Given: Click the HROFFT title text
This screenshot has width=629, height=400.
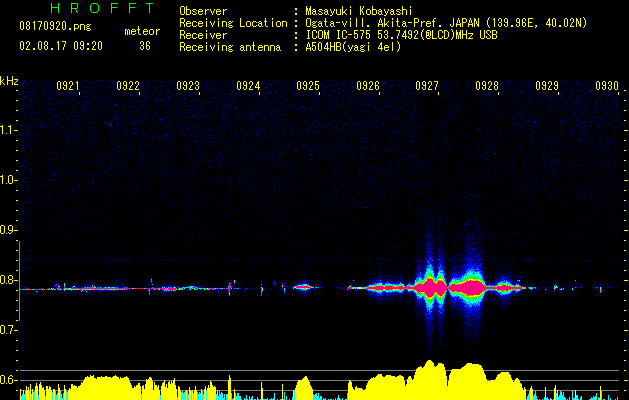Looking at the screenshot, I should (x=102, y=8).
